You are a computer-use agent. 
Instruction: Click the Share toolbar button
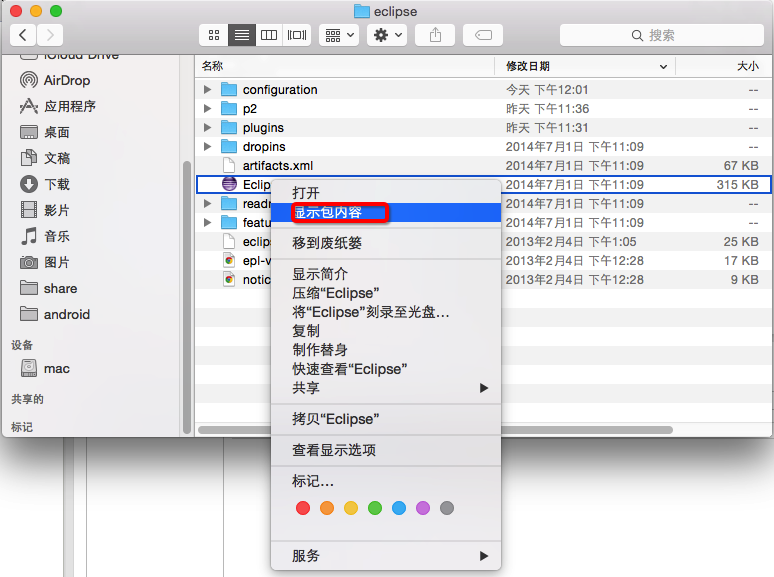coord(435,35)
